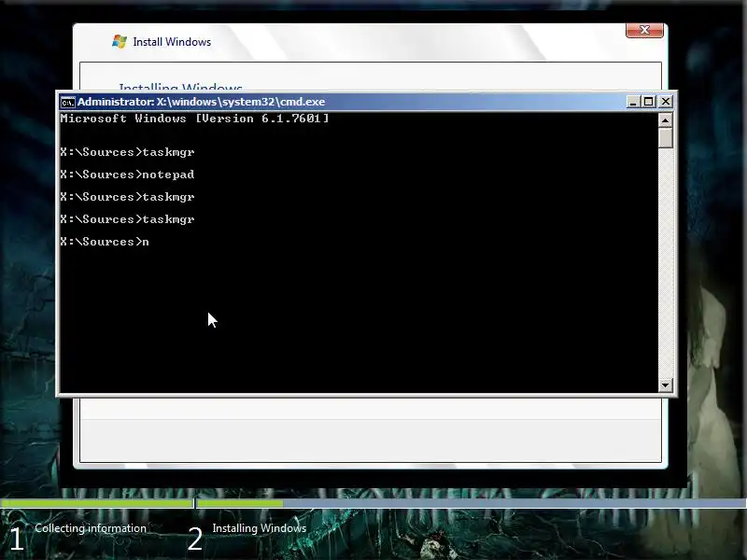Click the command prompt scrollbar thumb
The image size is (747, 560).
pos(666,137)
